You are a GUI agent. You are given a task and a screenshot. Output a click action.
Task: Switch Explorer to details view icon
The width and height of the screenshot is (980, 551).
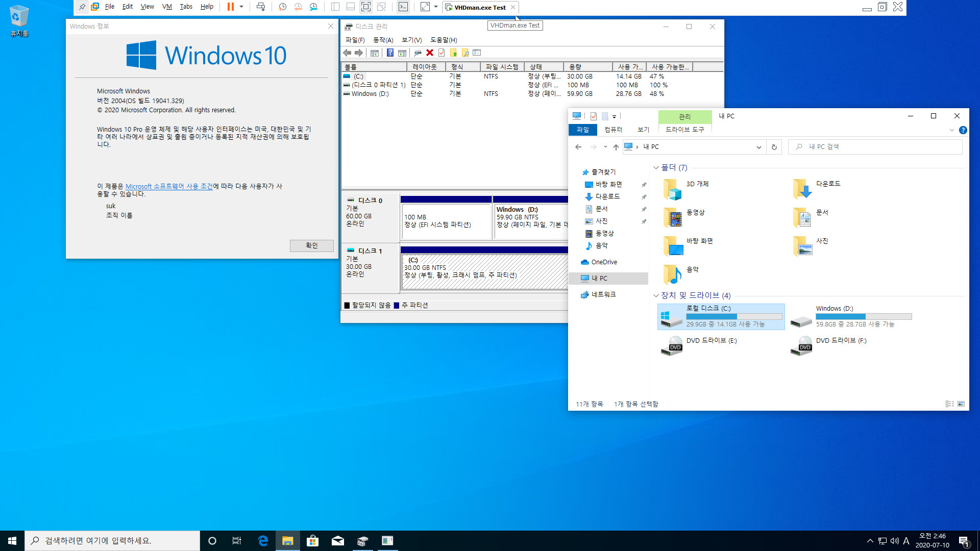point(949,404)
